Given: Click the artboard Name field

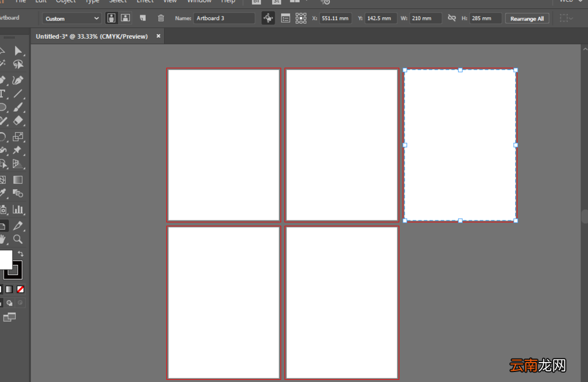Looking at the screenshot, I should (224, 18).
